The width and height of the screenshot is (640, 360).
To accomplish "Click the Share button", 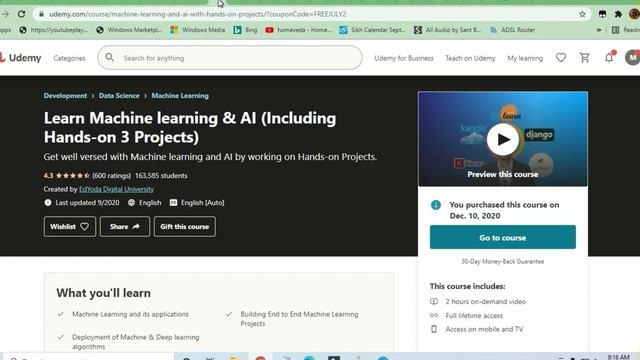I will 125,227.
